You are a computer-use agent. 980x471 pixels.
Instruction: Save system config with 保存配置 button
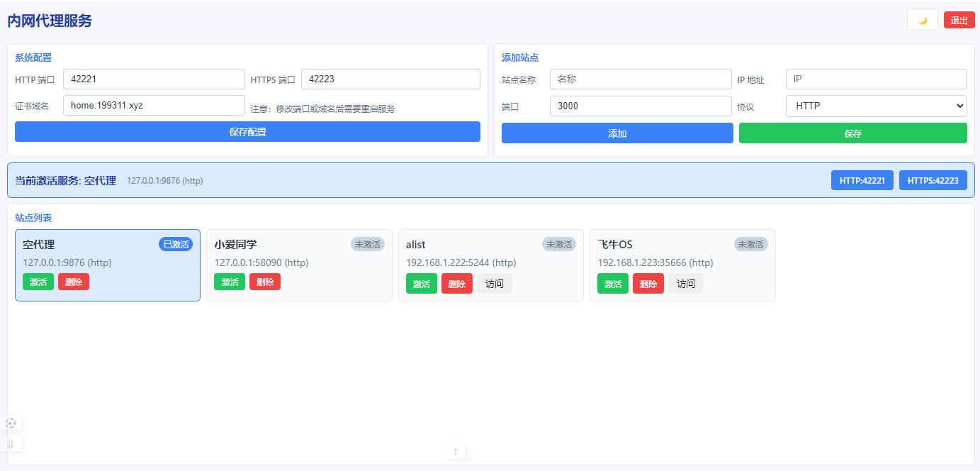[x=247, y=132]
